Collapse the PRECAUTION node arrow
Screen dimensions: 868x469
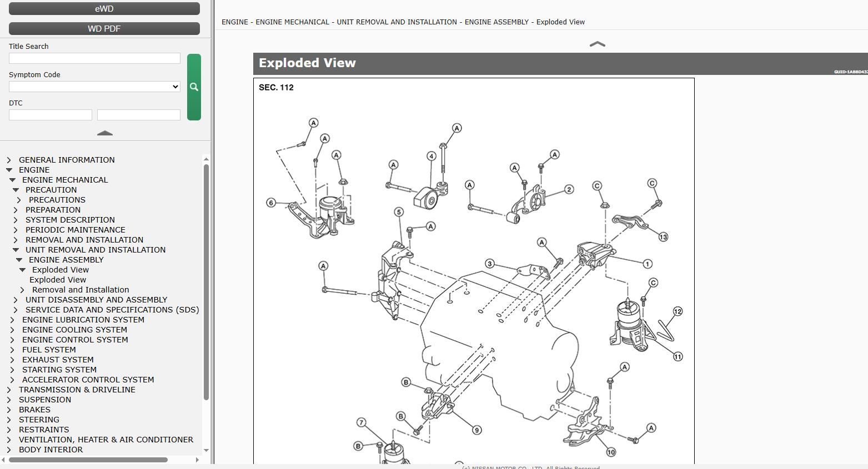(x=16, y=190)
